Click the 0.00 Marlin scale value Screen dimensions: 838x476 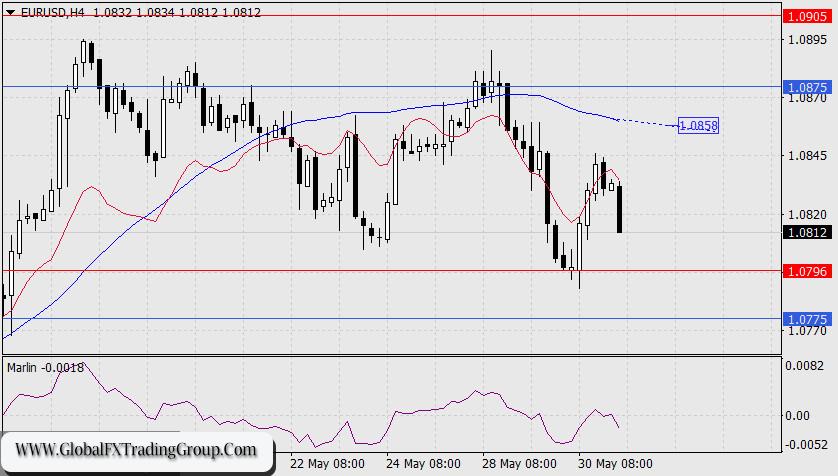[x=797, y=415]
